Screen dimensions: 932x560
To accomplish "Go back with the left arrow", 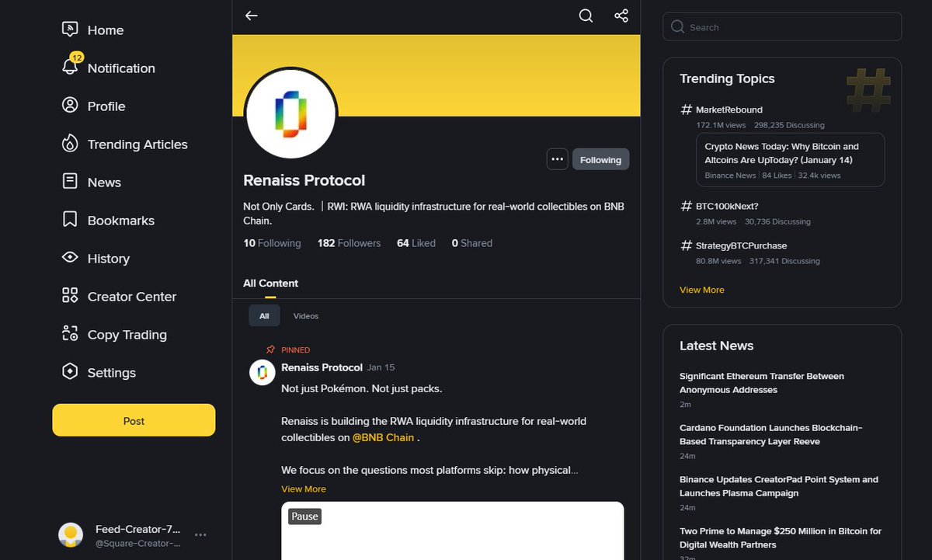I will tap(251, 16).
